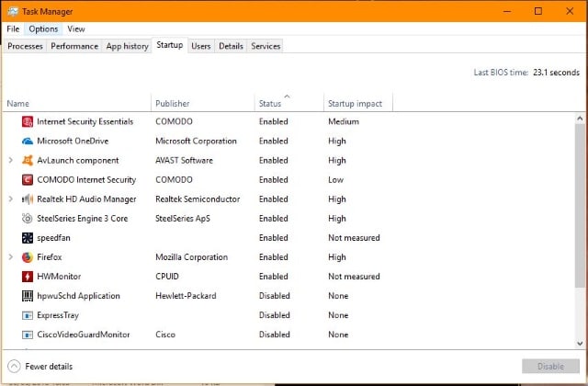Click the Disable button

(550, 366)
